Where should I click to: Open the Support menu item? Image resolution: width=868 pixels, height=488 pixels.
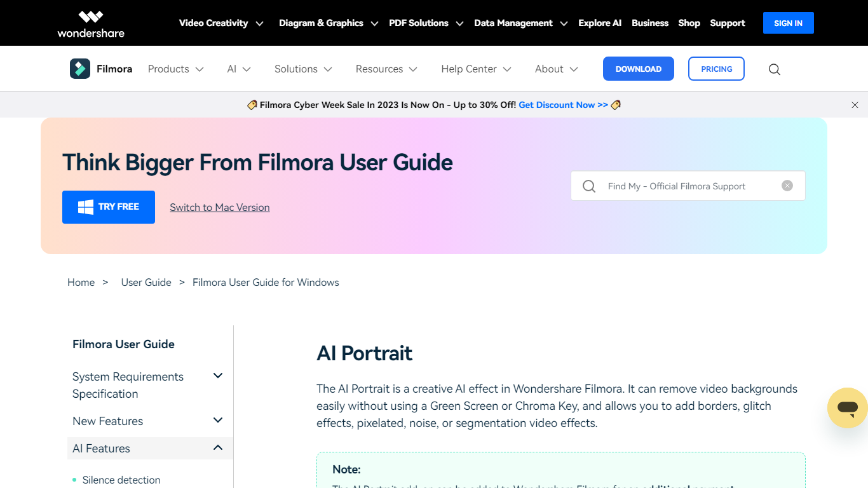(727, 23)
